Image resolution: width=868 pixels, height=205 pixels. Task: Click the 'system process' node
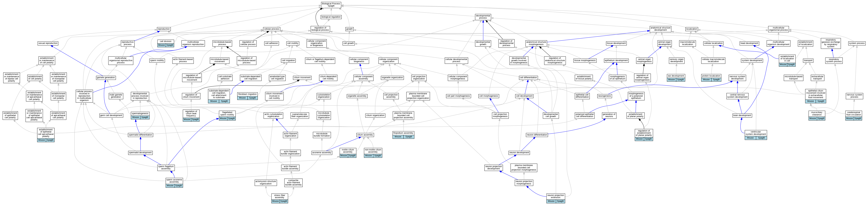point(857,43)
